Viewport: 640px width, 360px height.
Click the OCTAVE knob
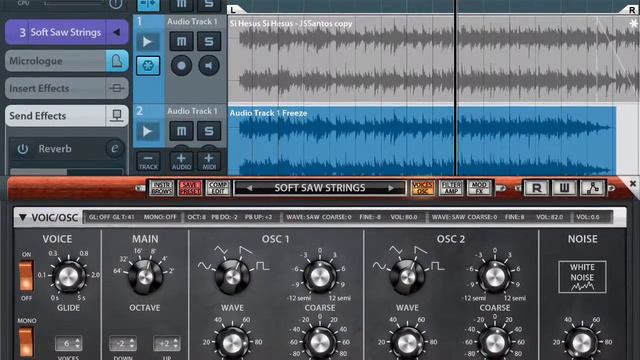tap(145, 278)
